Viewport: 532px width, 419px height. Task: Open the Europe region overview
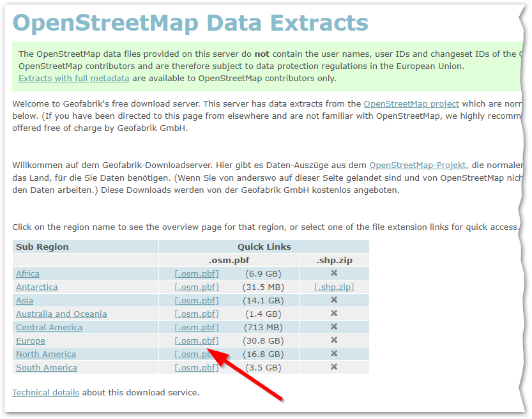click(x=31, y=340)
